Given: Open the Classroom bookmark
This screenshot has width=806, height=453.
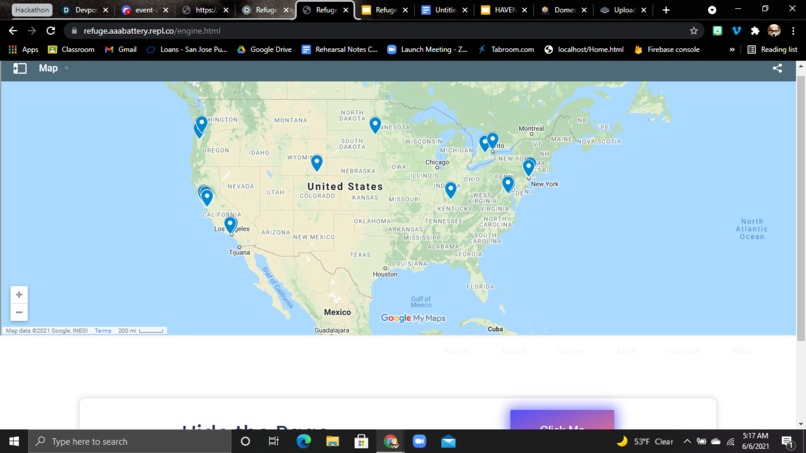Looking at the screenshot, I should [x=71, y=49].
